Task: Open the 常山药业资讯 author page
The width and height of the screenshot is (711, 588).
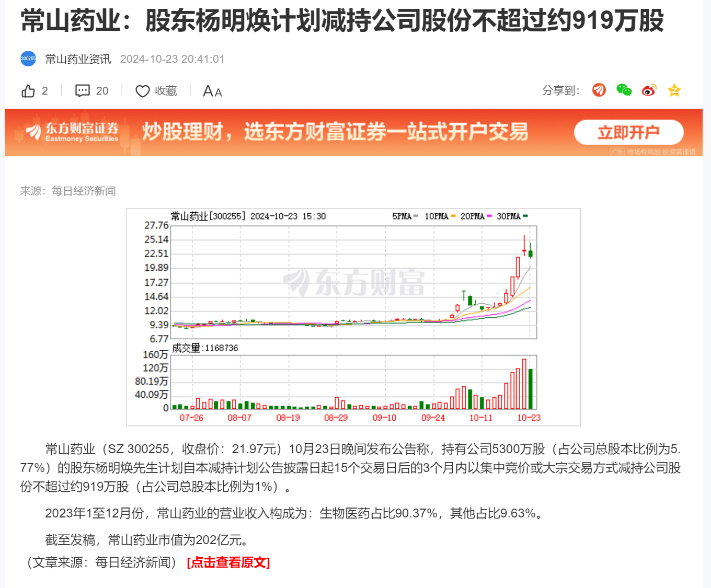Action: 78,59
